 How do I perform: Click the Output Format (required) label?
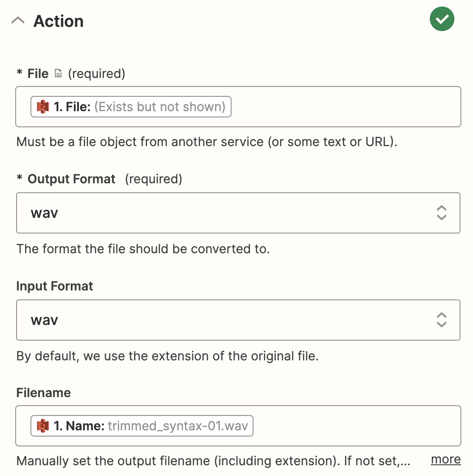click(99, 179)
